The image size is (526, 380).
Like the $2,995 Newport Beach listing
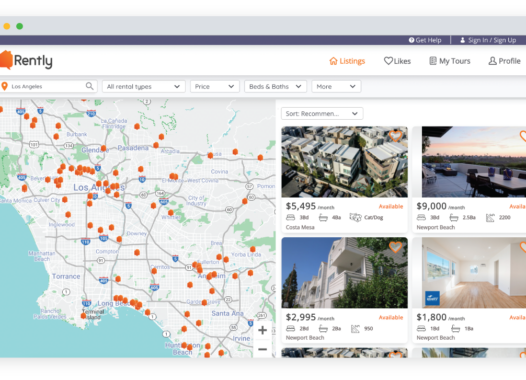tap(395, 247)
